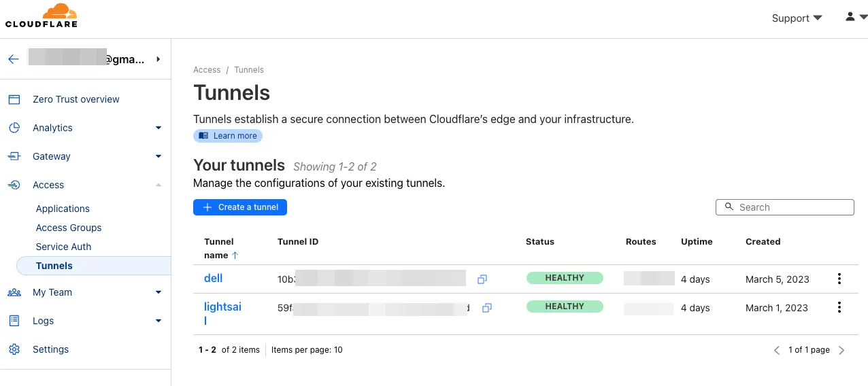Click the back arrow beside the account

tap(14, 59)
